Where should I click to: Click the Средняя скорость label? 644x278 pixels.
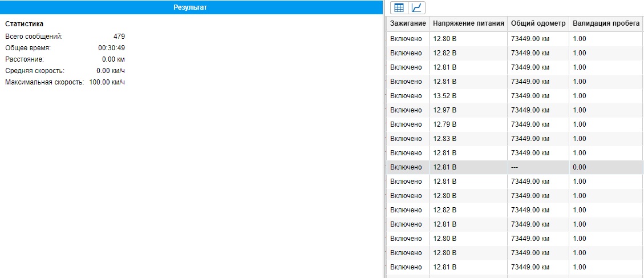[34, 71]
